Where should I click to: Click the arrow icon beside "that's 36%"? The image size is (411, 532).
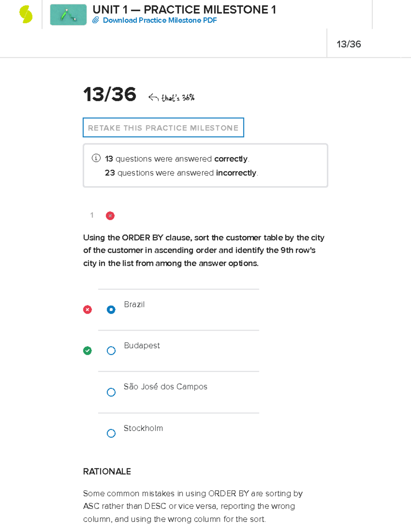pos(153,98)
